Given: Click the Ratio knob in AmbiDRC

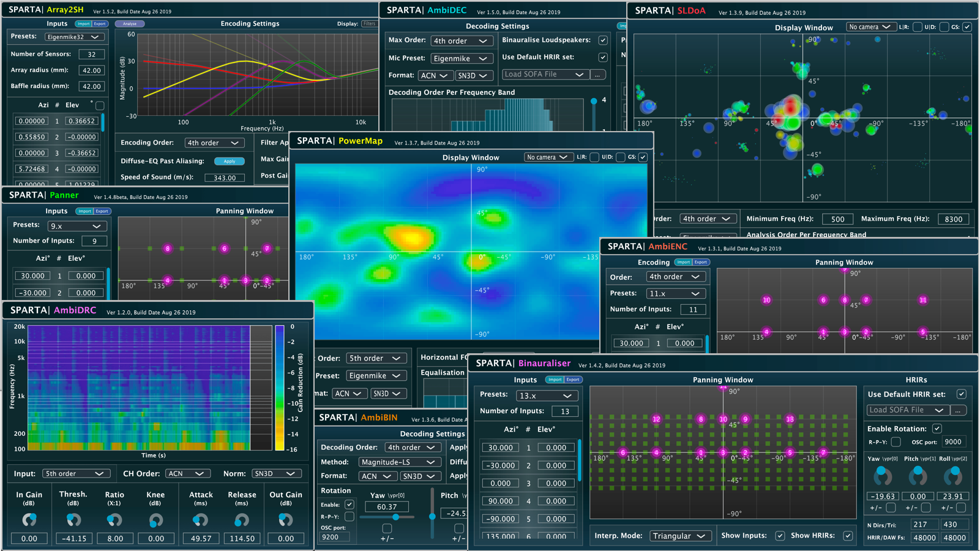Looking at the screenshot, I should pyautogui.click(x=114, y=520).
